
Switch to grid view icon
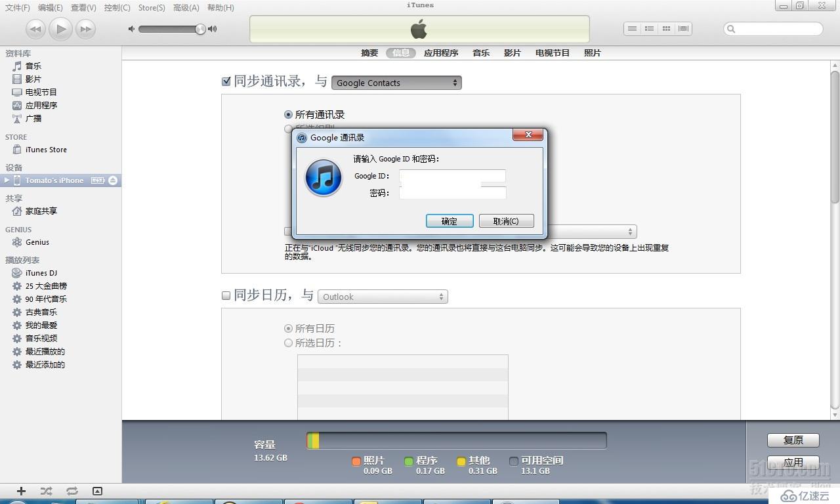click(666, 29)
